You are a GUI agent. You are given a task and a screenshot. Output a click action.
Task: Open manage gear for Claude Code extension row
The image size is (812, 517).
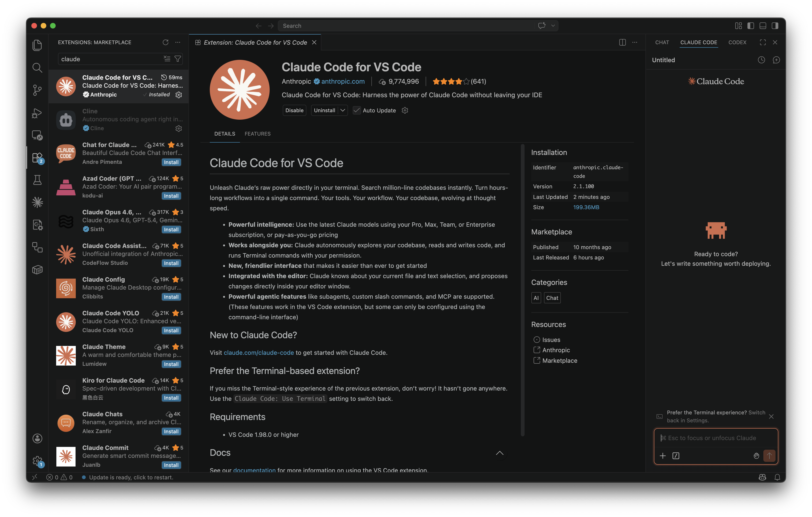(179, 95)
